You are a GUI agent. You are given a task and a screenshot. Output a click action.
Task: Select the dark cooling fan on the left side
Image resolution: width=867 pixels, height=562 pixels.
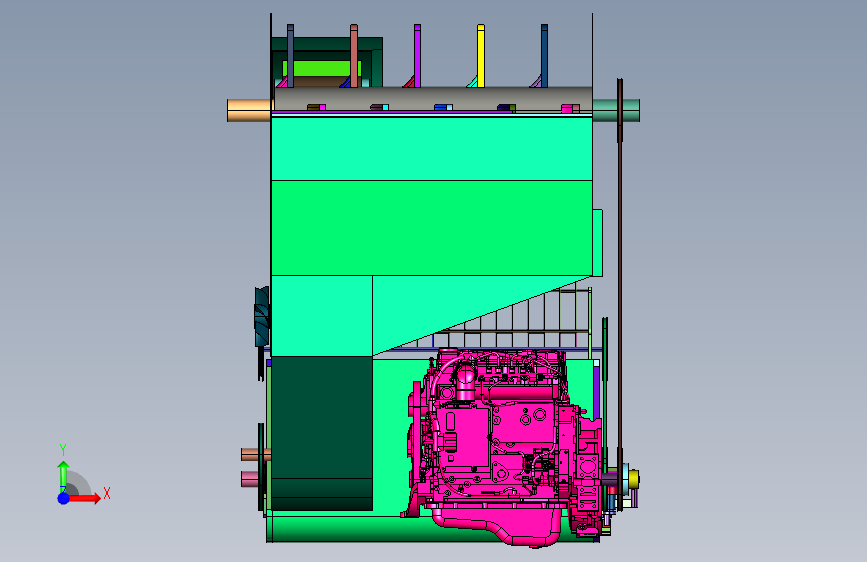(x=262, y=316)
